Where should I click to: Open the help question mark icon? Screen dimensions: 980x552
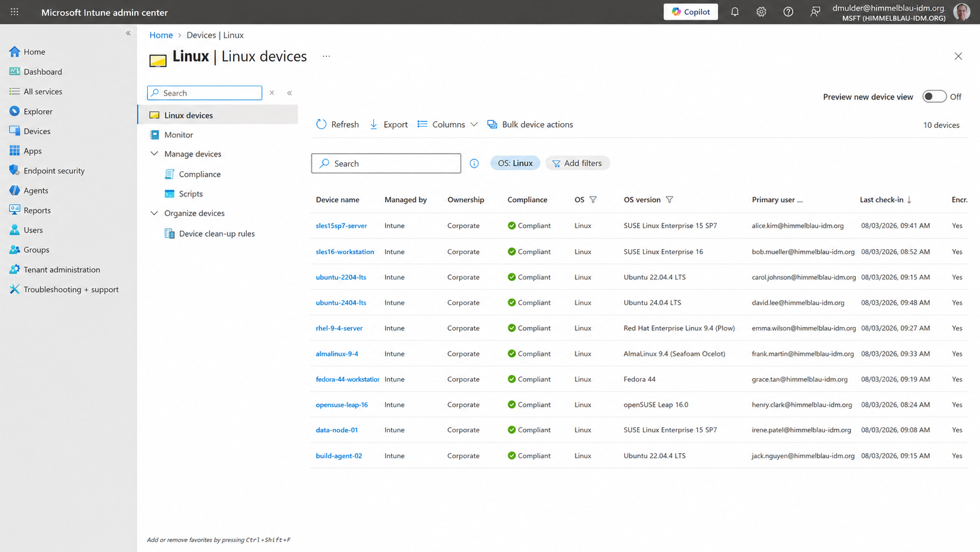pos(788,12)
